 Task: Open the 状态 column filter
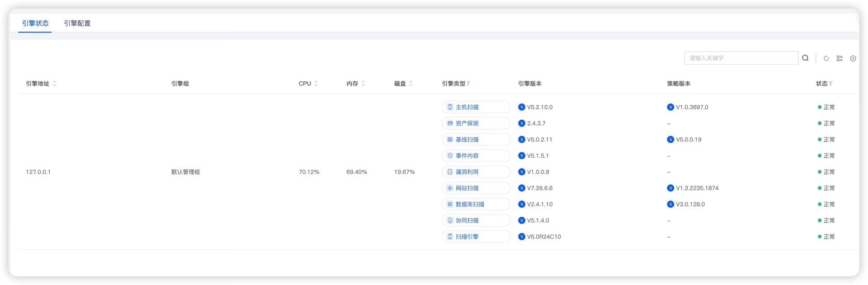click(831, 84)
